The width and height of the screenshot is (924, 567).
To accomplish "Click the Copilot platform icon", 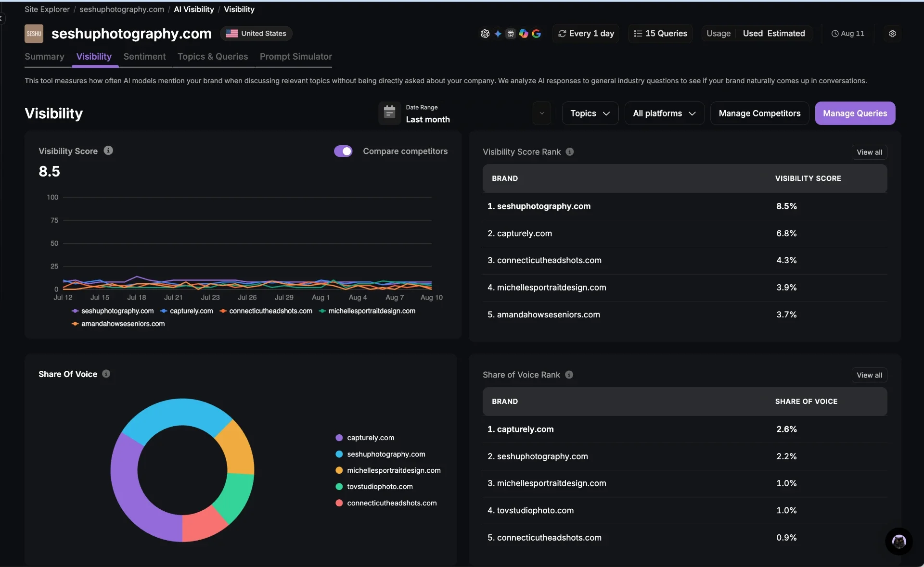I will pyautogui.click(x=524, y=34).
